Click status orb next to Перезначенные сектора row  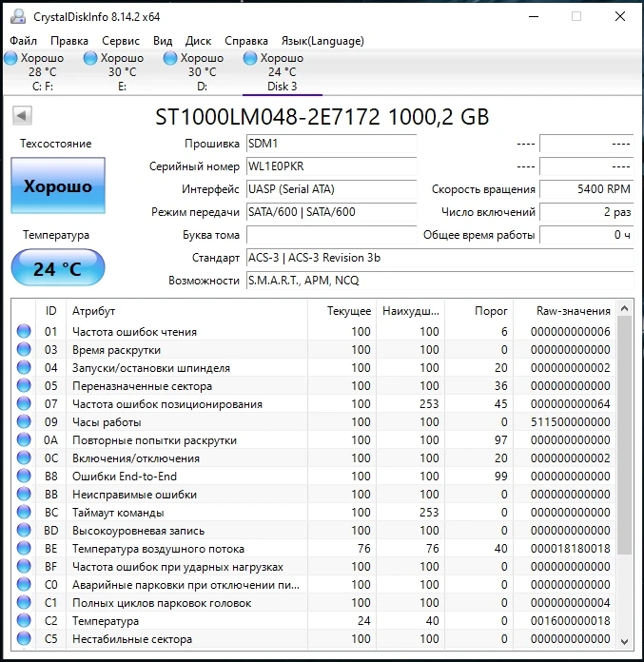tap(24, 386)
